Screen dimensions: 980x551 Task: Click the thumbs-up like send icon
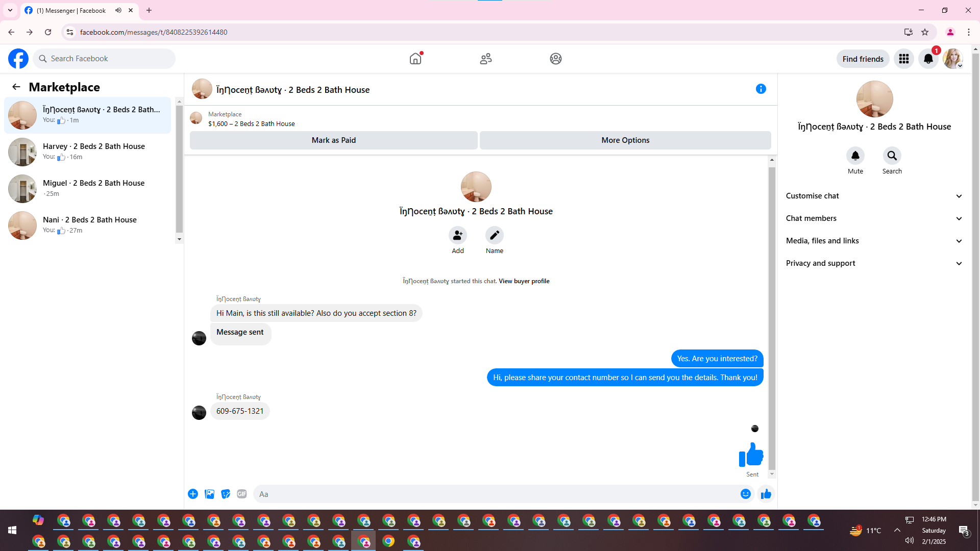[x=766, y=494]
